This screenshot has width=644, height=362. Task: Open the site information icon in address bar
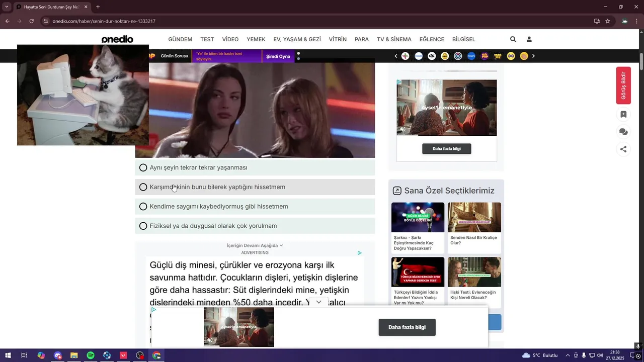(45, 21)
